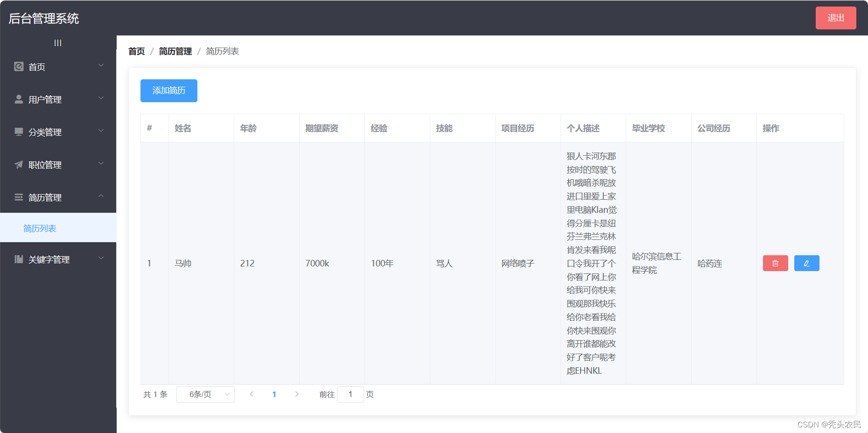Click the user icon beside 用户管理
Screen dimensions: 868x433
(19, 99)
